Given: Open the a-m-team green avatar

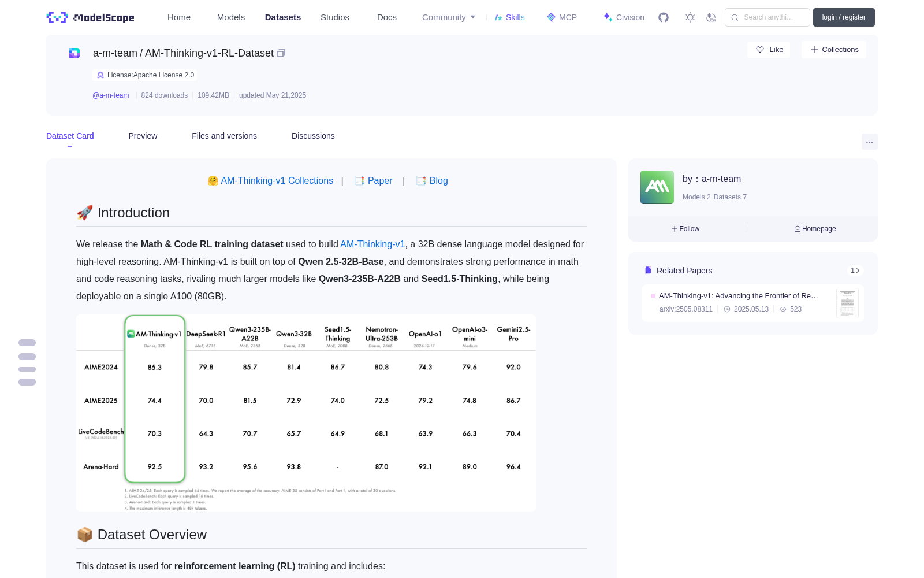Looking at the screenshot, I should [657, 187].
